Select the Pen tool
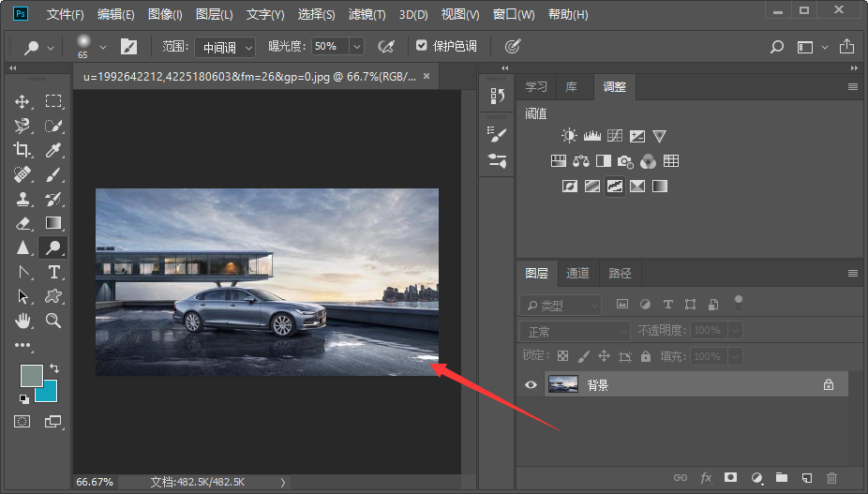Image resolution: width=868 pixels, height=494 pixels. click(x=22, y=272)
